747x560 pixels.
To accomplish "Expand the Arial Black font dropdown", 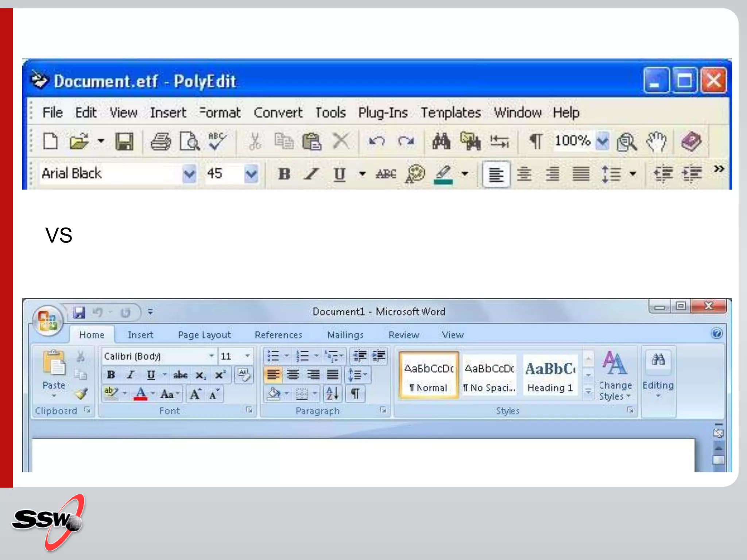I will 189,174.
